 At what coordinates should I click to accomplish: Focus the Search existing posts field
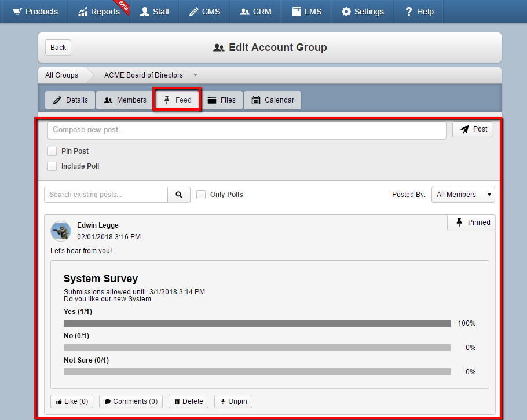click(x=106, y=195)
